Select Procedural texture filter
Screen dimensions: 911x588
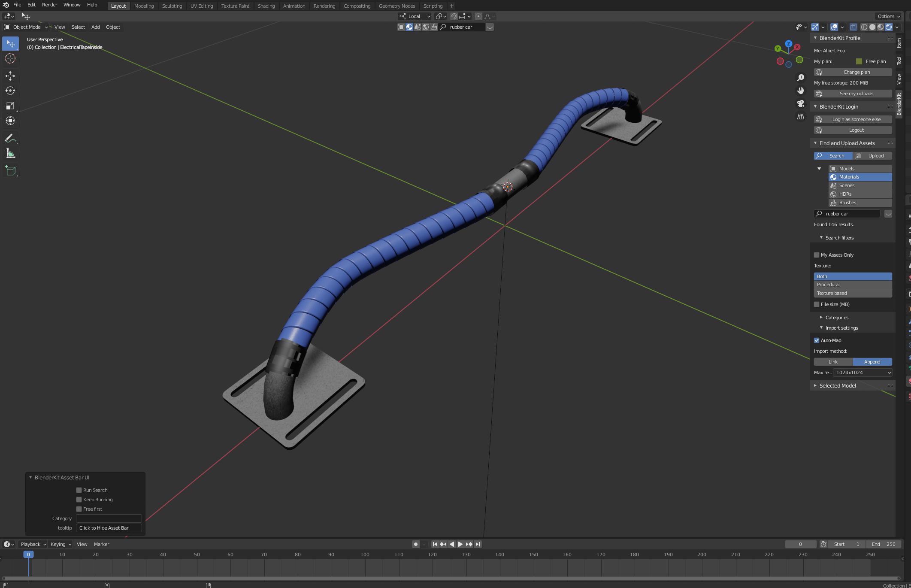pos(853,285)
